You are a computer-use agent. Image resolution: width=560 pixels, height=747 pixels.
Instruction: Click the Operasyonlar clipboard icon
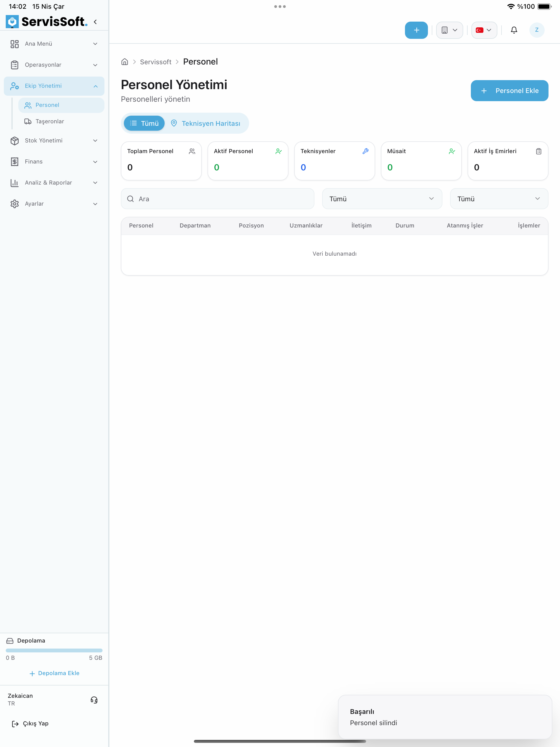(x=14, y=65)
